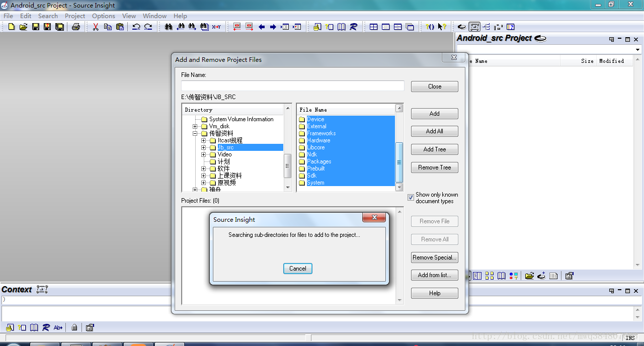Click the open-folder icon in project panel bottom toolbar

point(529,276)
